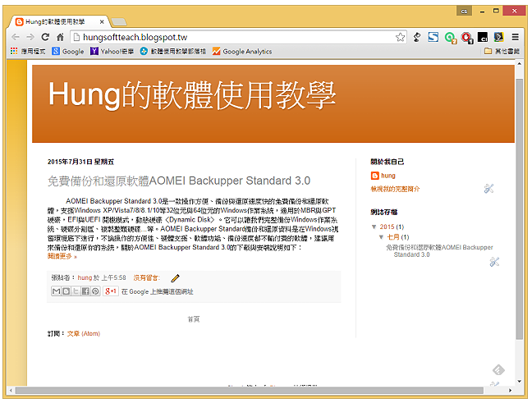Click the Hung blog header title
Screen dimensions: 532x403
click(x=192, y=95)
